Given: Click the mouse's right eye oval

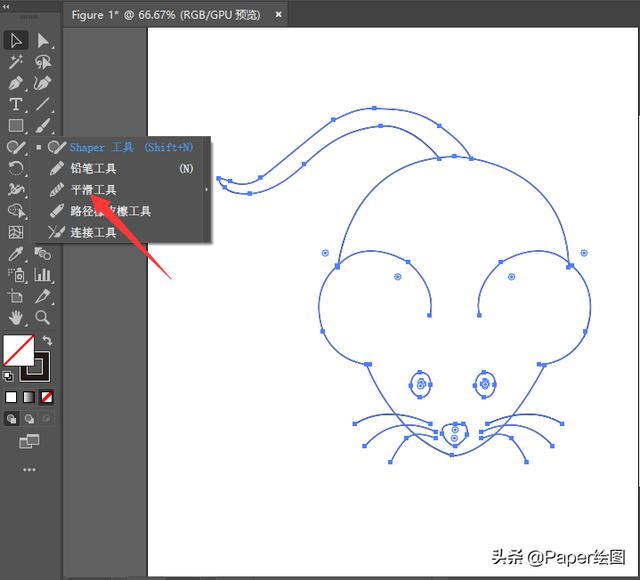Looking at the screenshot, I should point(485,384).
